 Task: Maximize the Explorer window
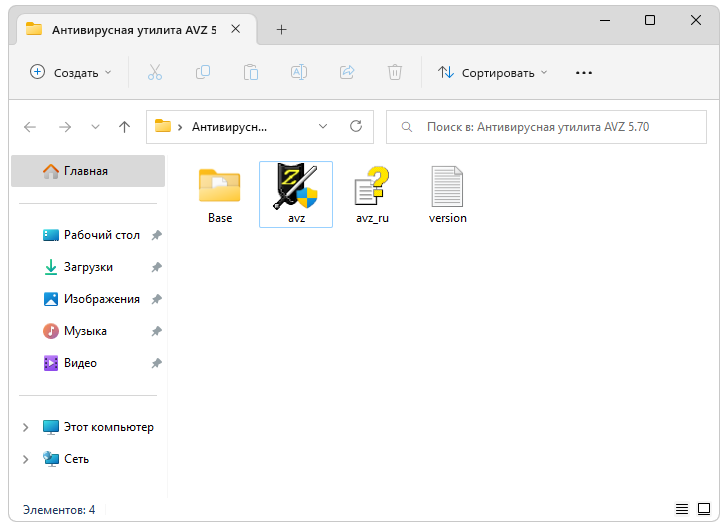(x=650, y=20)
